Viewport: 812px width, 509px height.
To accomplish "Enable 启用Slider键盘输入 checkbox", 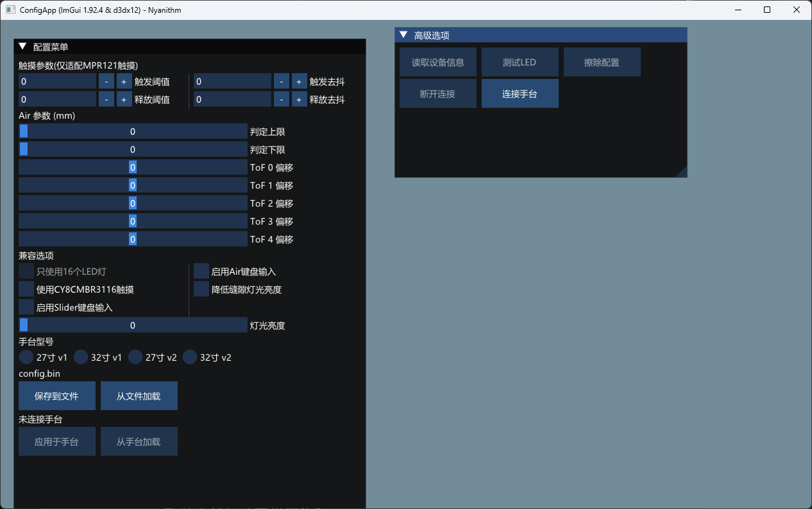I will pyautogui.click(x=26, y=307).
